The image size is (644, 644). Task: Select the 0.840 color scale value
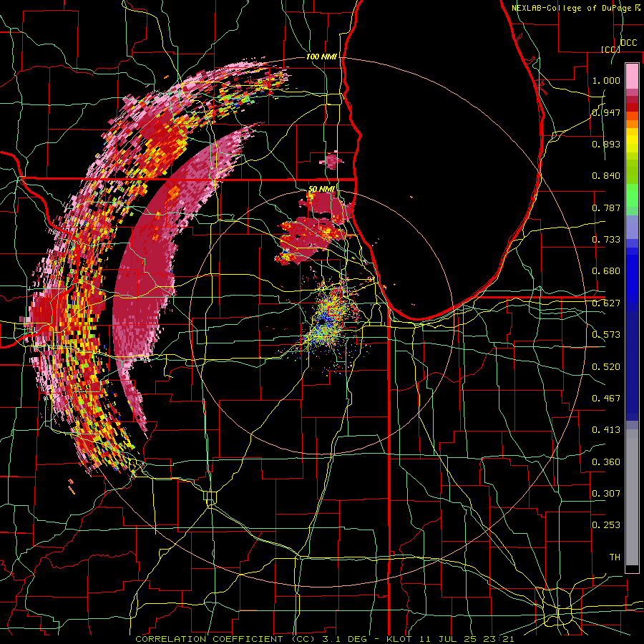606,176
